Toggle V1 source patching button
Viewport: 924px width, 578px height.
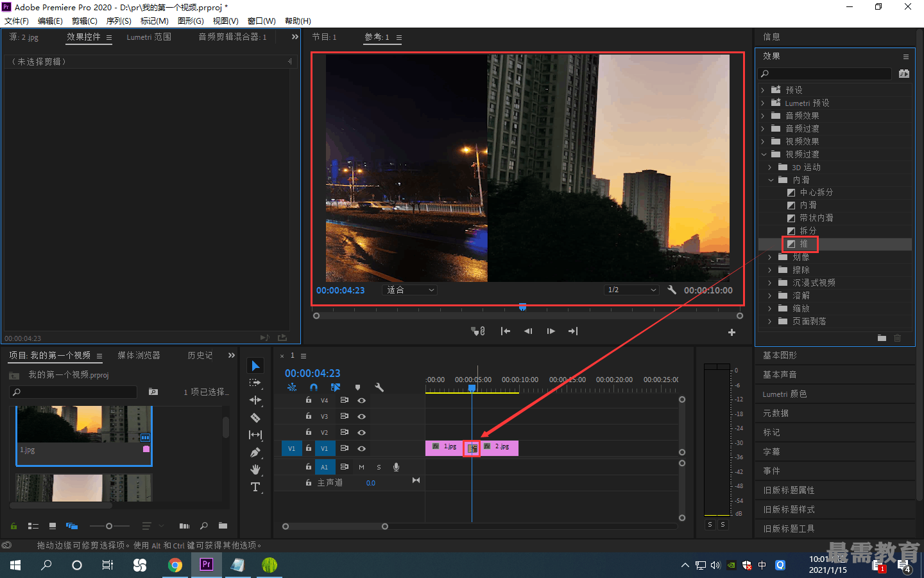[291, 448]
